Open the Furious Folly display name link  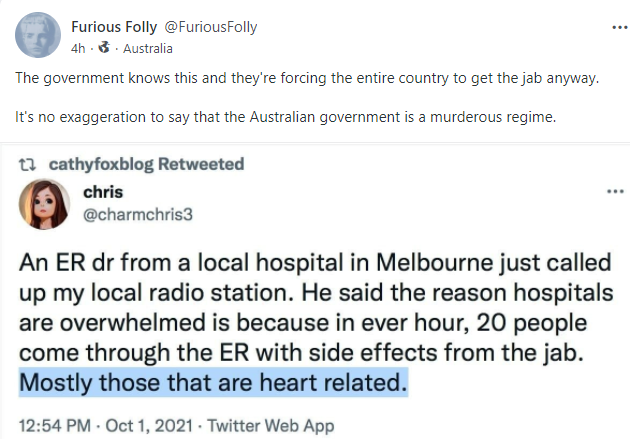point(112,26)
